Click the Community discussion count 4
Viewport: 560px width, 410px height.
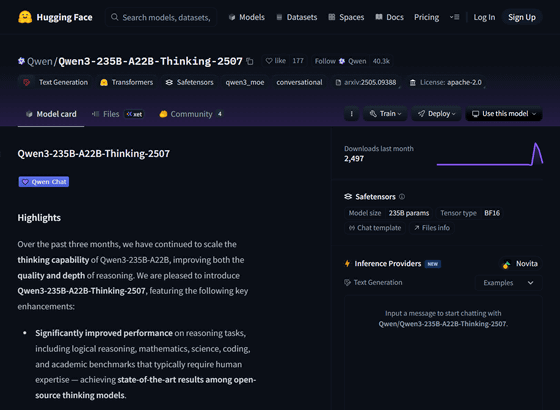point(220,114)
